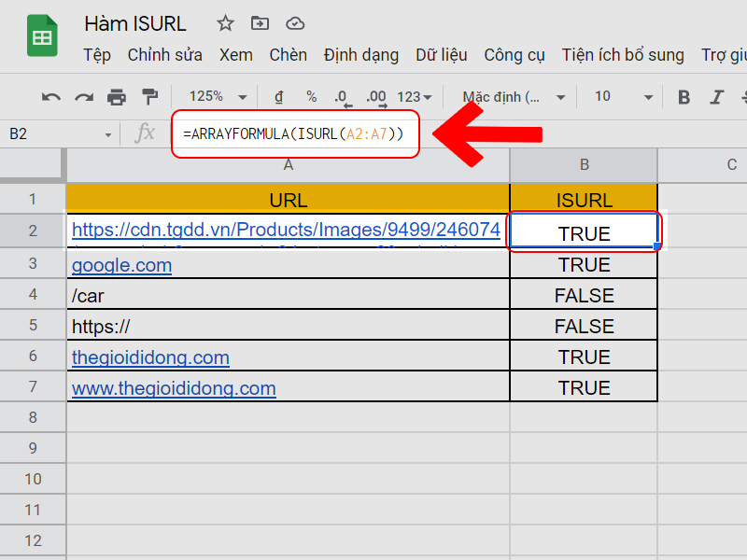Click the formula bar with ARRAYFORMULA
Image resolution: width=747 pixels, height=560 pixels.
pyautogui.click(x=293, y=133)
